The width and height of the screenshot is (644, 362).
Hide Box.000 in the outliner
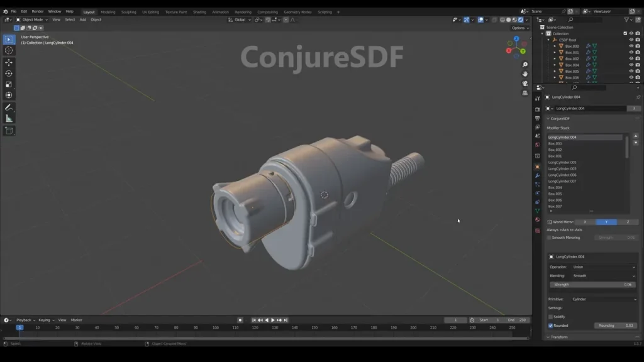(x=631, y=46)
